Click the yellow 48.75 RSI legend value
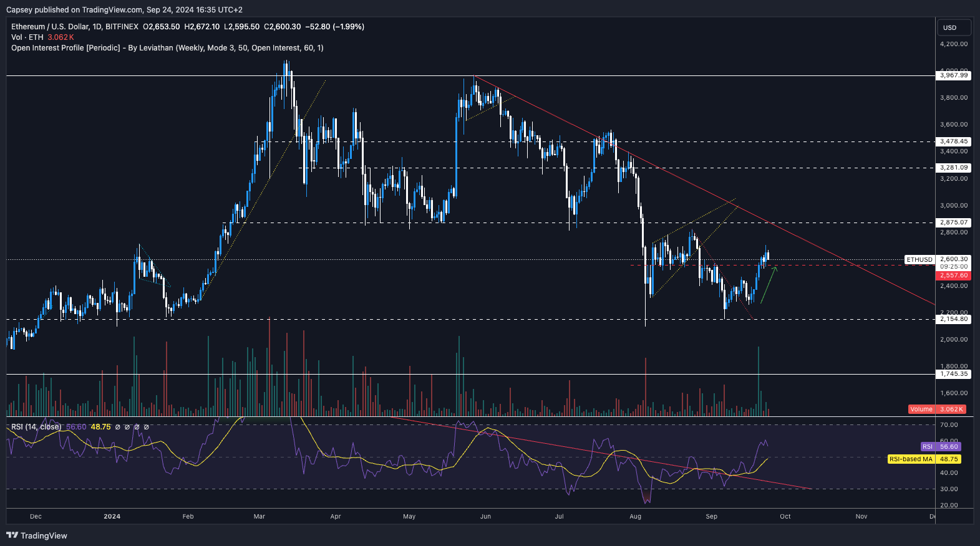The height and width of the screenshot is (546, 980). point(100,427)
